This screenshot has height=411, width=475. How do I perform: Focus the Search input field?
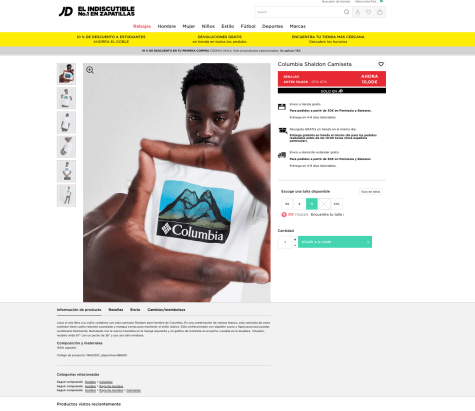point(299,12)
